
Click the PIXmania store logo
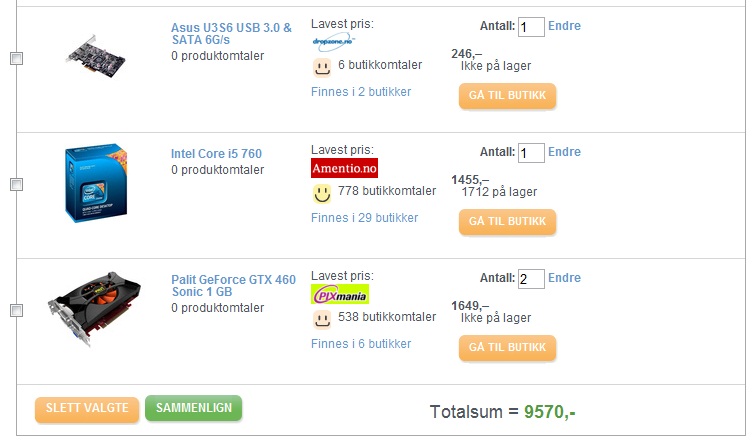340,295
